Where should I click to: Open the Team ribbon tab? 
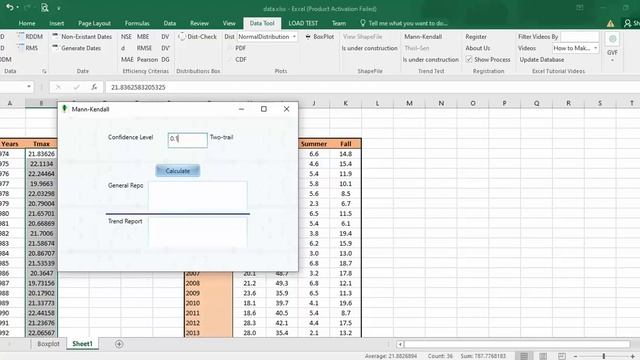click(x=339, y=23)
